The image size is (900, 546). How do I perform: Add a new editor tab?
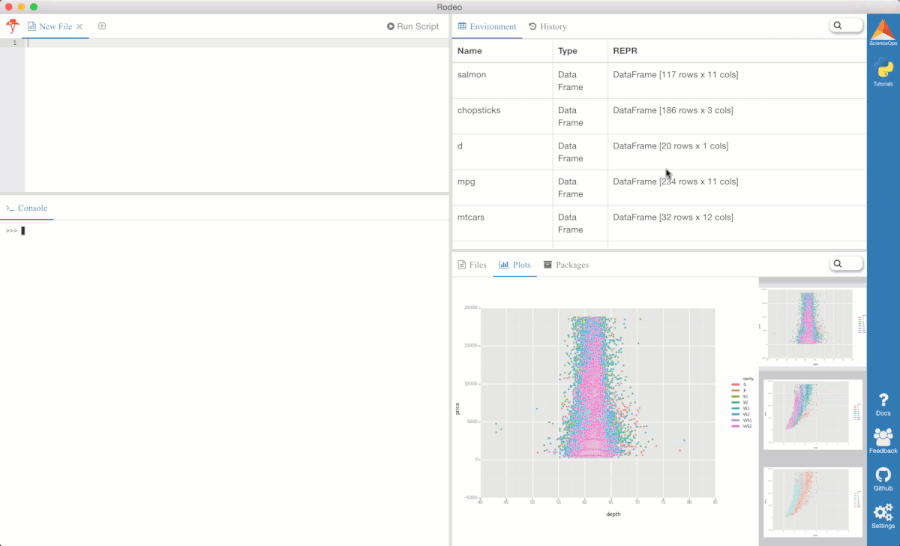coord(102,26)
